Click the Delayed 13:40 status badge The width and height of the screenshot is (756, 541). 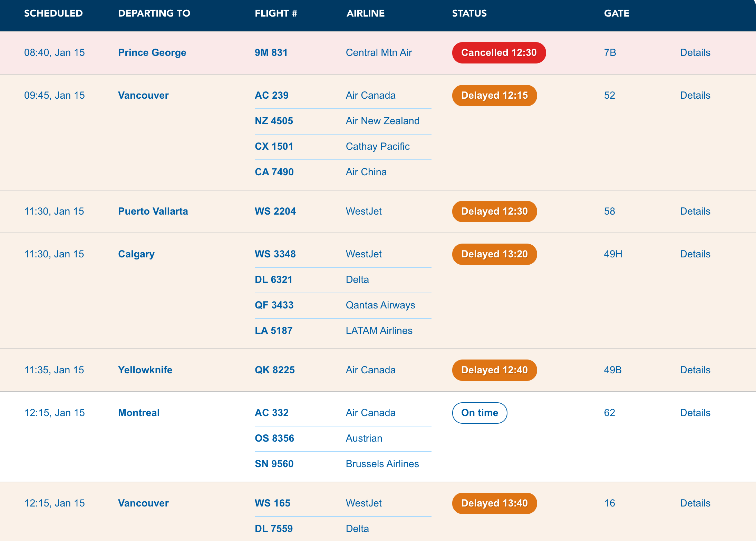click(494, 503)
